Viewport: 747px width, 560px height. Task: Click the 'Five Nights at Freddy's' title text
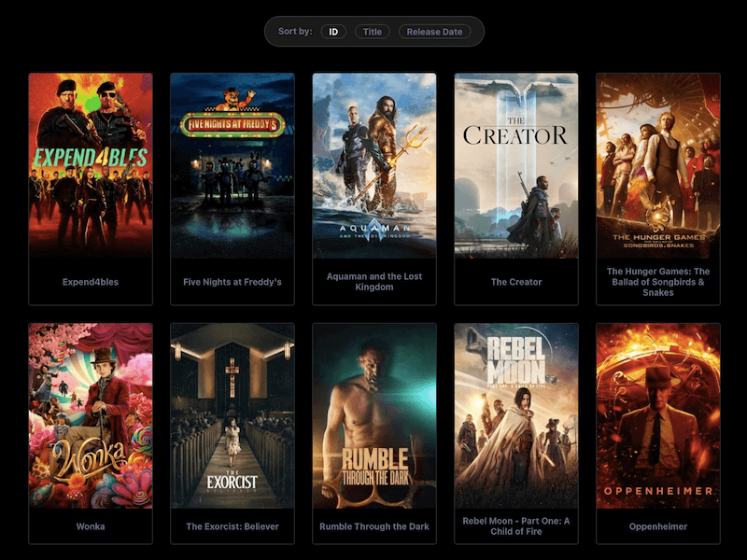(233, 282)
